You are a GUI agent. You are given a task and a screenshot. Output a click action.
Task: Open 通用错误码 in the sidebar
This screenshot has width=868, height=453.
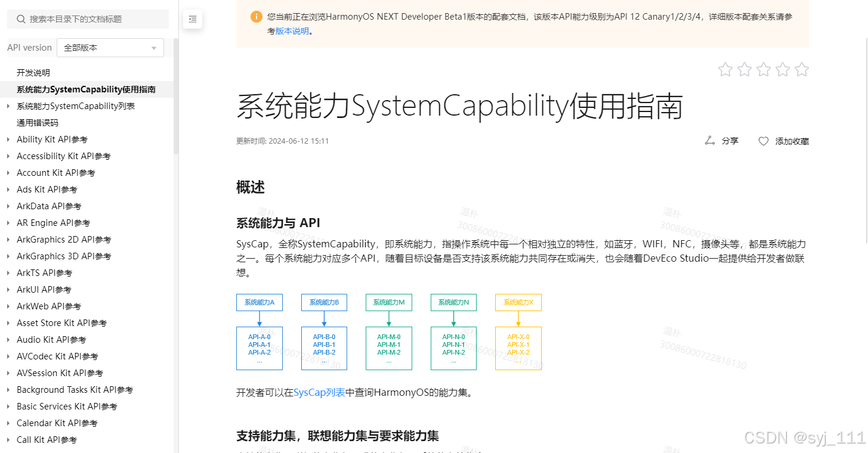pos(38,123)
